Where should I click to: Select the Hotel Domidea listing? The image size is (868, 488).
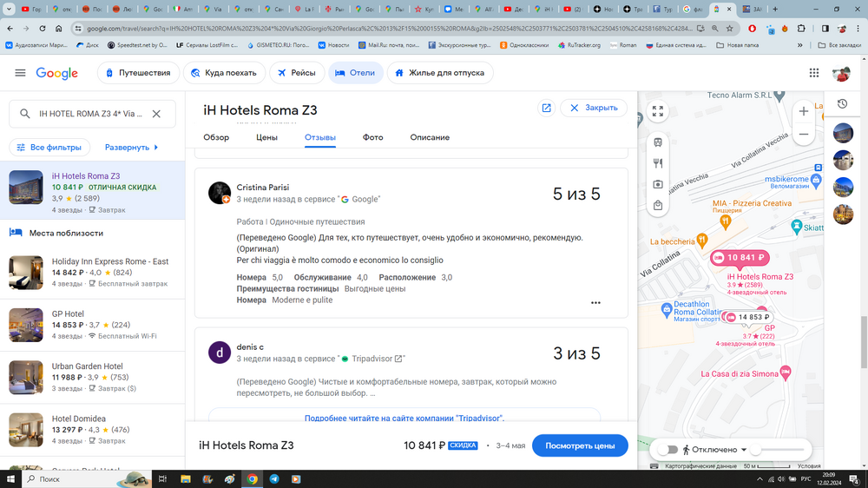(93, 430)
